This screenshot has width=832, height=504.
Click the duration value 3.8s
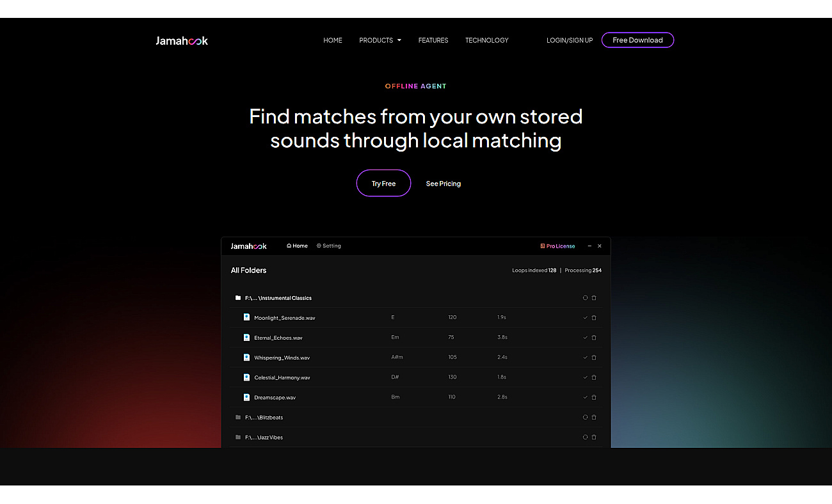tap(502, 337)
